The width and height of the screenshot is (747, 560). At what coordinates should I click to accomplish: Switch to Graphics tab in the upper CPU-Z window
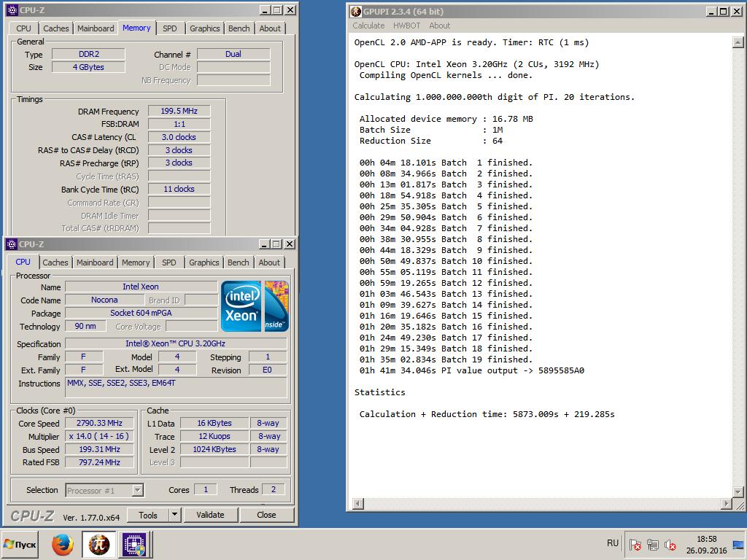click(x=205, y=28)
